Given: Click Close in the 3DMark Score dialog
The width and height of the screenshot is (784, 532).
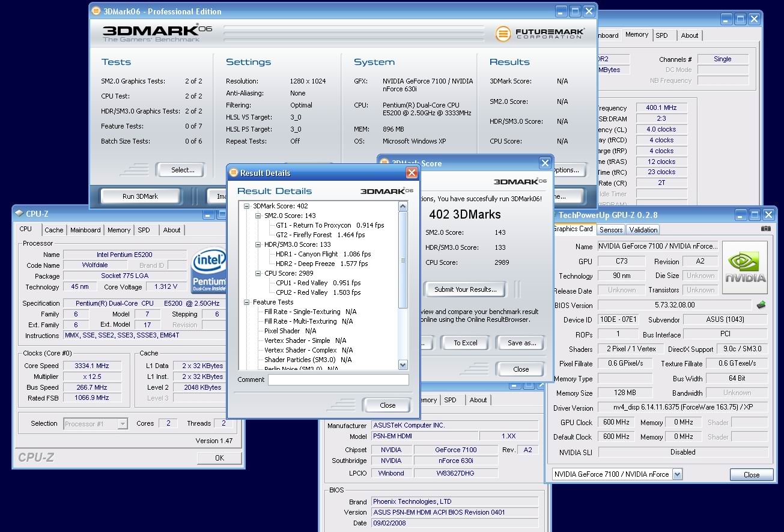Looking at the screenshot, I should pos(521,369).
